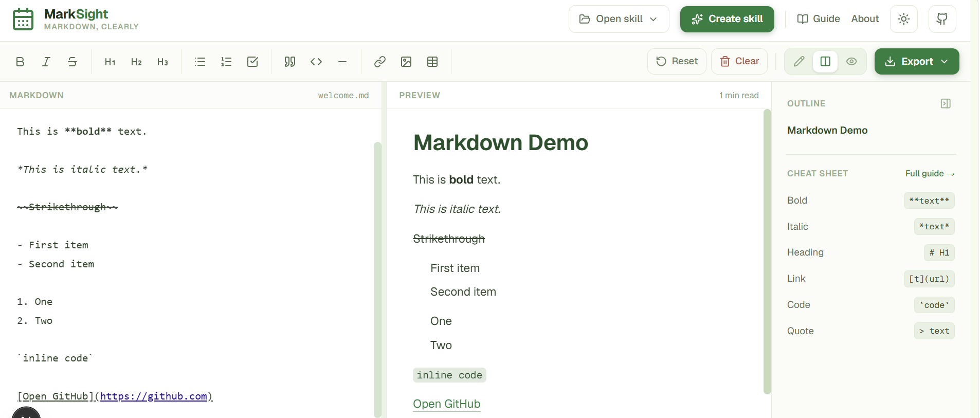Insert a Heading 1 with H1 button

[110, 62]
